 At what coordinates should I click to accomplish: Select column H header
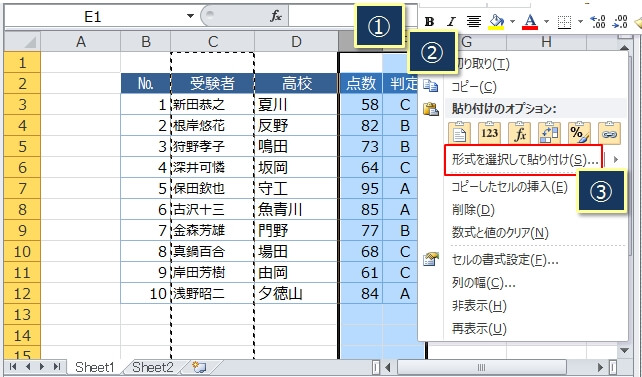tap(546, 41)
